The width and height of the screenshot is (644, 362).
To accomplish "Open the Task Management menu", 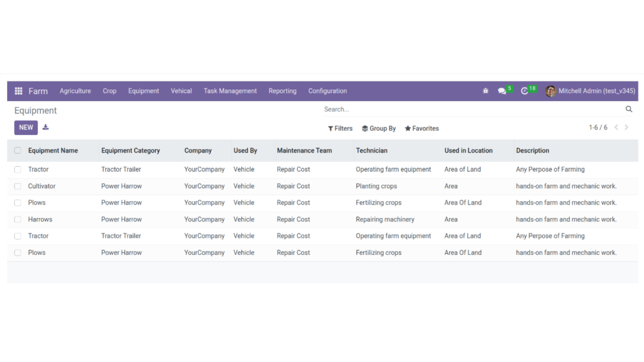I will pyautogui.click(x=230, y=91).
